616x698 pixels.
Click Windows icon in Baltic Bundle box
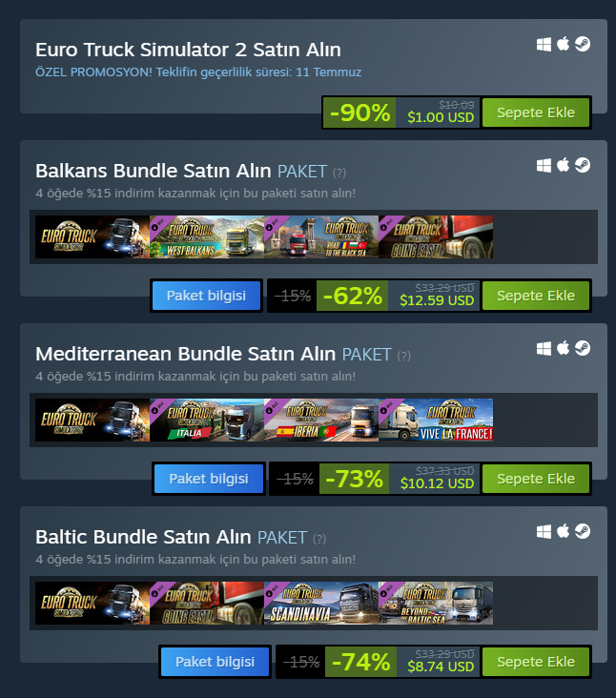pos(544,531)
